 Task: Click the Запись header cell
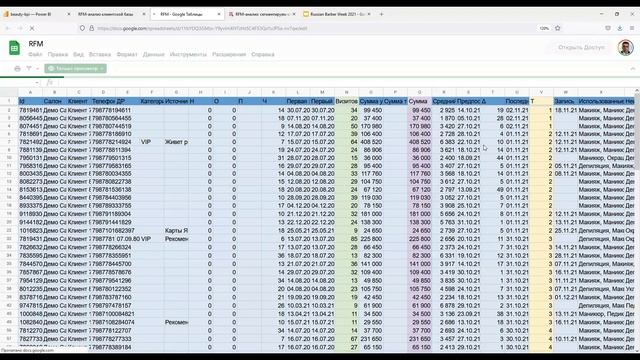click(565, 101)
